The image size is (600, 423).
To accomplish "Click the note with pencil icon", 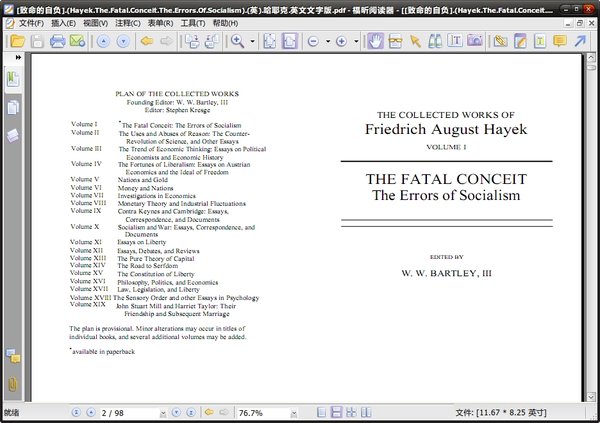I will 520,41.
